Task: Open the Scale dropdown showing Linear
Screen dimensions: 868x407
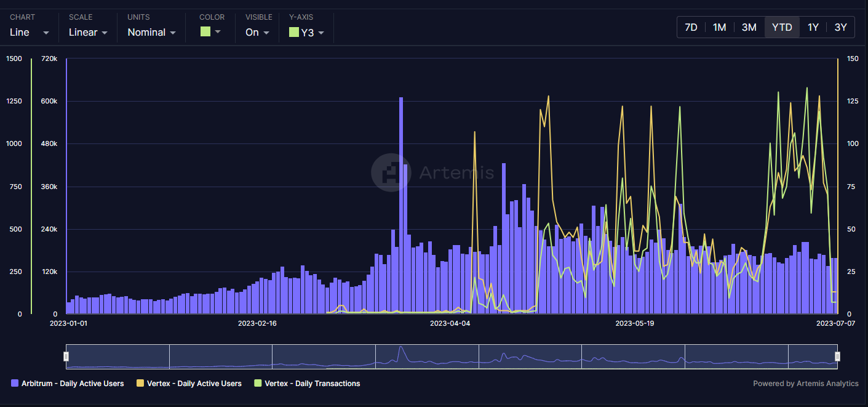Action: tap(88, 33)
